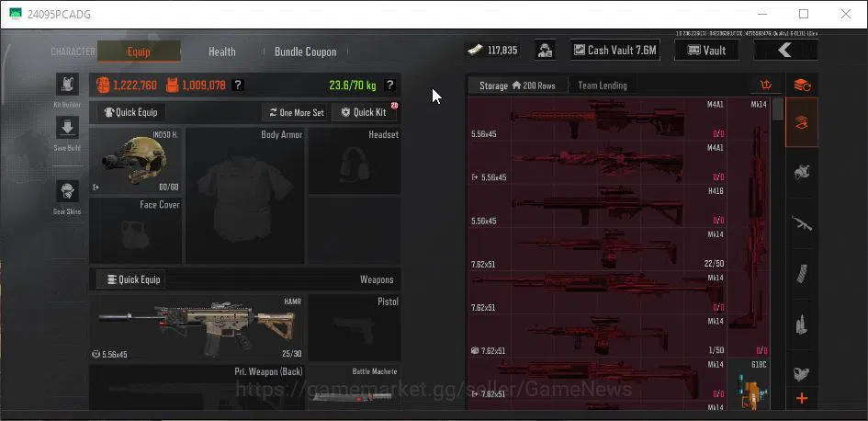Select the vertical Mk14 in storage
This screenshot has height=421, width=868.
coord(749,228)
